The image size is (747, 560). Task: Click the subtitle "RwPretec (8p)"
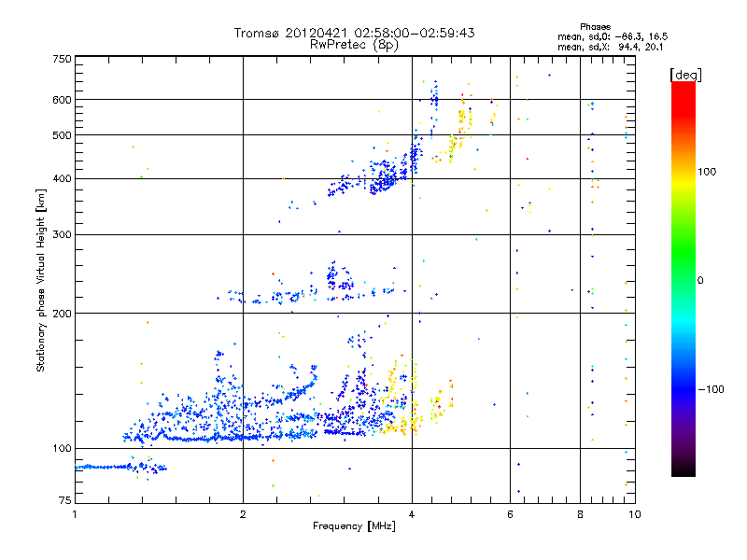click(x=354, y=45)
